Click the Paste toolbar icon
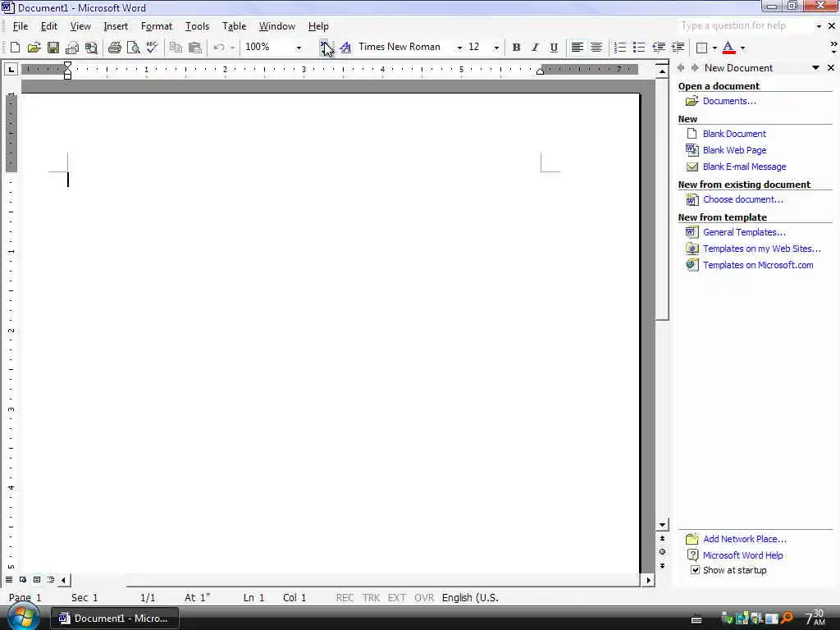Screen dimensions: 840x630 (x=195, y=47)
